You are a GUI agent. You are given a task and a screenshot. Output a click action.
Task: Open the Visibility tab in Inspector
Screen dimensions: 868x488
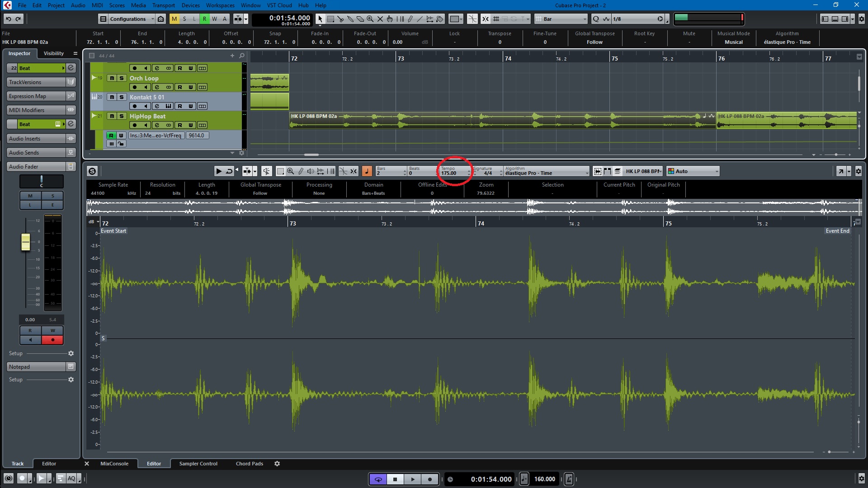click(x=53, y=53)
